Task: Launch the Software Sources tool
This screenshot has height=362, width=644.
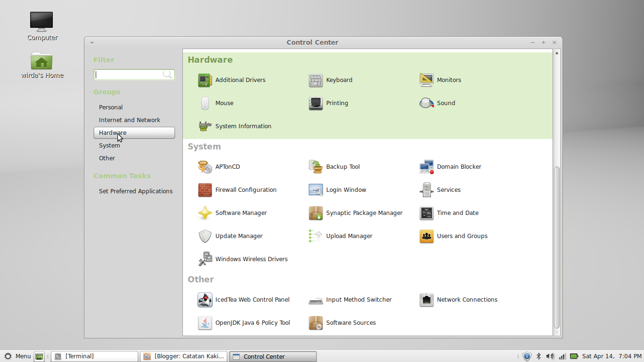Action: click(x=351, y=323)
